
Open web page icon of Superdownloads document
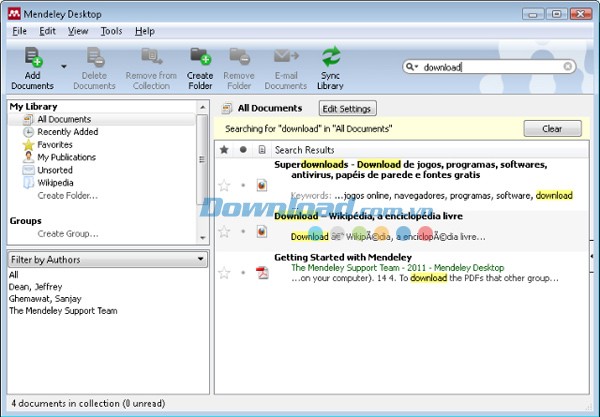click(262, 185)
